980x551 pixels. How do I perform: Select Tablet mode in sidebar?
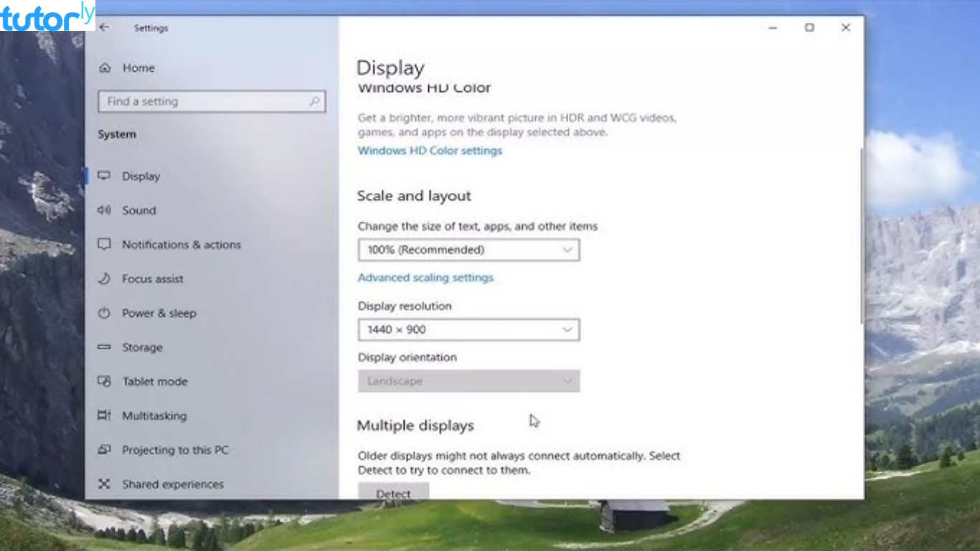pyautogui.click(x=156, y=381)
